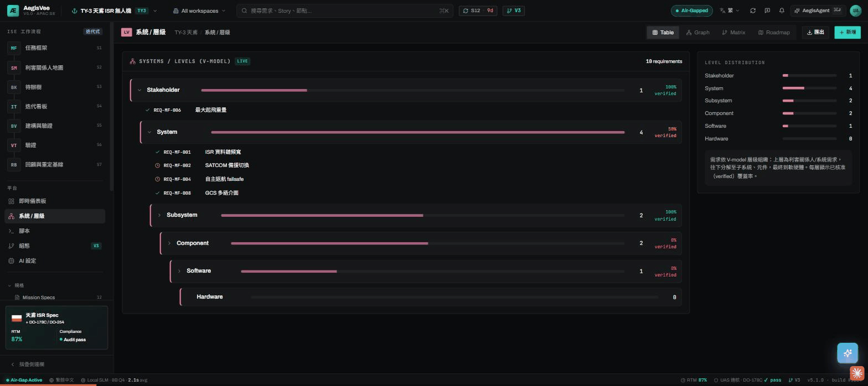Open the AegisAgent button

tap(818, 11)
